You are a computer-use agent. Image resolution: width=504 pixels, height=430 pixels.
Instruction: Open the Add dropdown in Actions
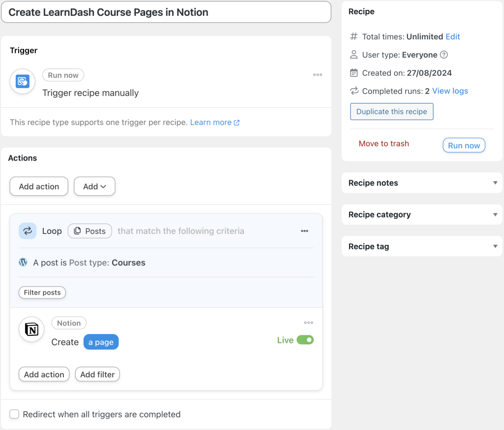[x=94, y=187]
